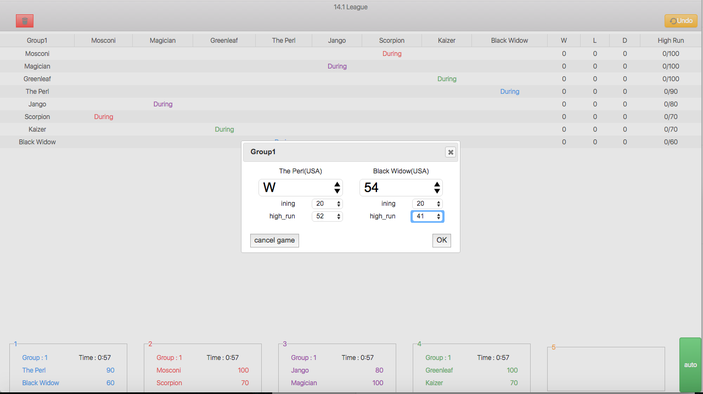Select the empty table 5 card
Screen dimensions: 703x394
606,368
